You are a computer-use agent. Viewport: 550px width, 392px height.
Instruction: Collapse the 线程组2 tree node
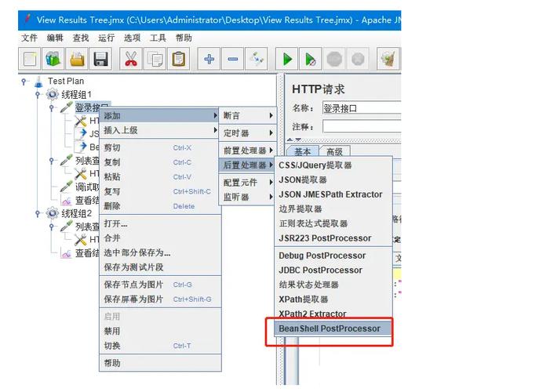point(38,213)
